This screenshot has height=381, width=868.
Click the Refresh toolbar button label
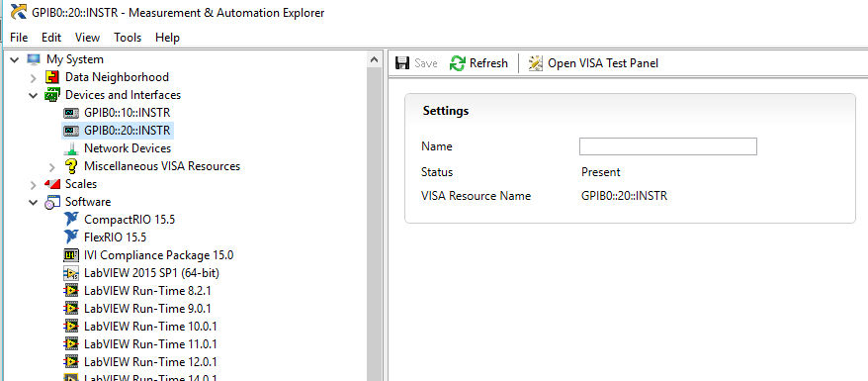pos(488,63)
